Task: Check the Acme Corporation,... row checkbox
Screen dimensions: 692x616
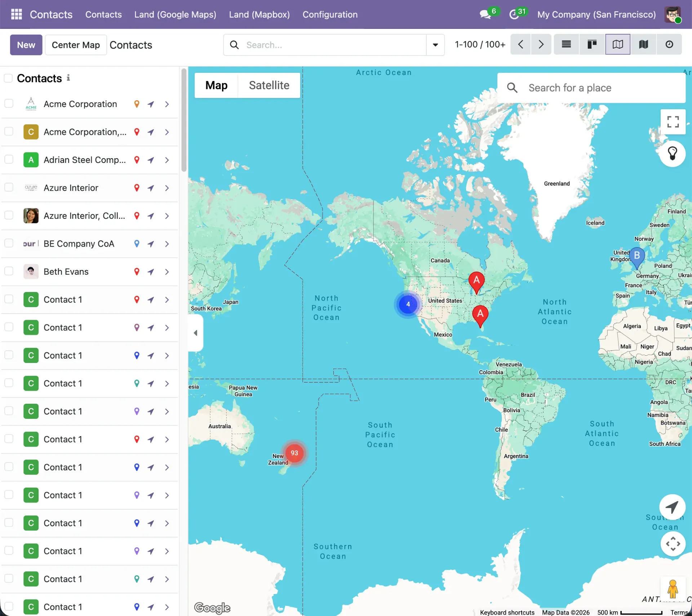Action: [9, 132]
